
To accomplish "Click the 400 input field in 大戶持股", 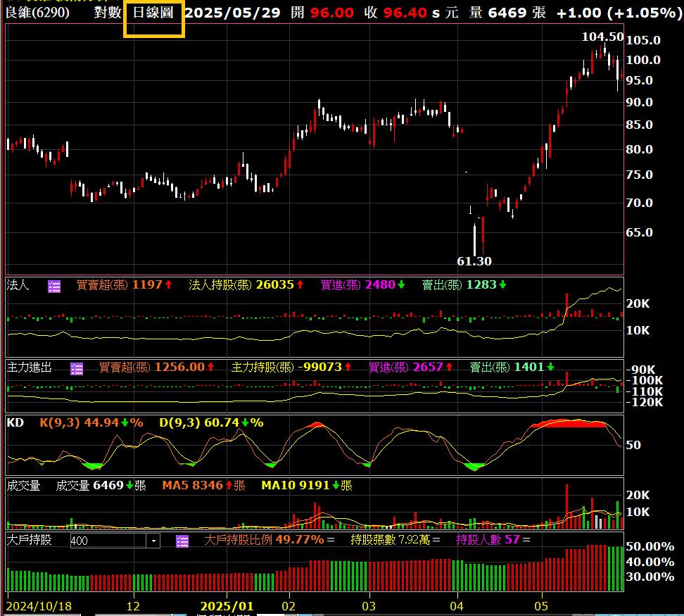I will (x=108, y=541).
